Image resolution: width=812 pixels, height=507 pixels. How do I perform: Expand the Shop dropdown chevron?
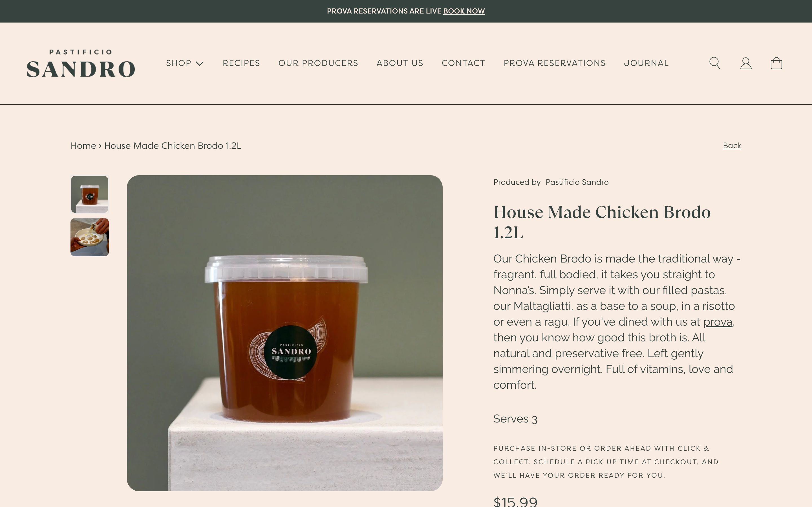(x=200, y=63)
